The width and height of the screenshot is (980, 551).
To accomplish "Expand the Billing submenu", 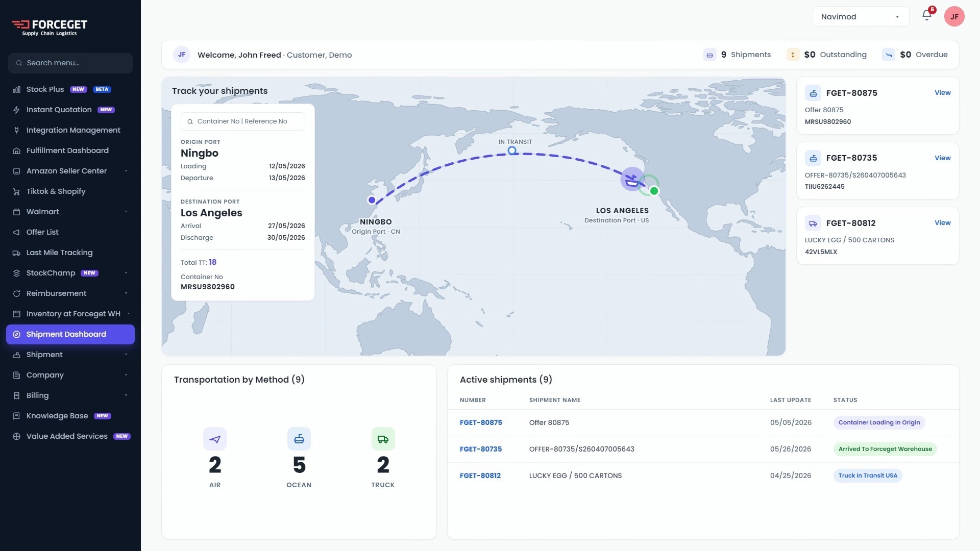I will (70, 395).
